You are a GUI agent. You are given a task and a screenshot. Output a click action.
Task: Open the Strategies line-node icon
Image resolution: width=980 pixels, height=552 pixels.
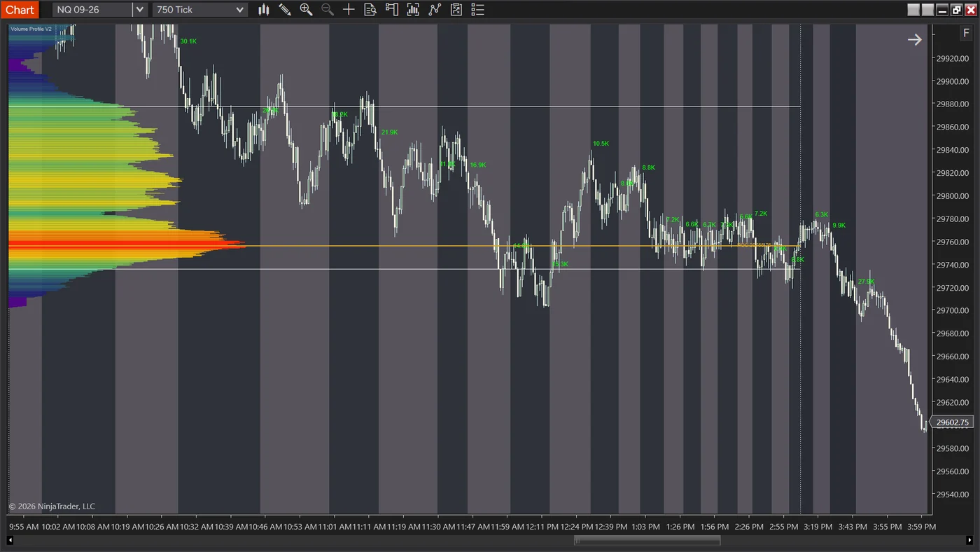point(435,10)
